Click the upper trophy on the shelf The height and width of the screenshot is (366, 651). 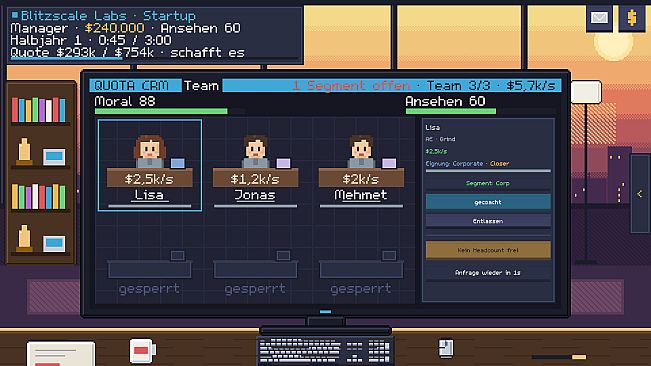click(x=24, y=151)
